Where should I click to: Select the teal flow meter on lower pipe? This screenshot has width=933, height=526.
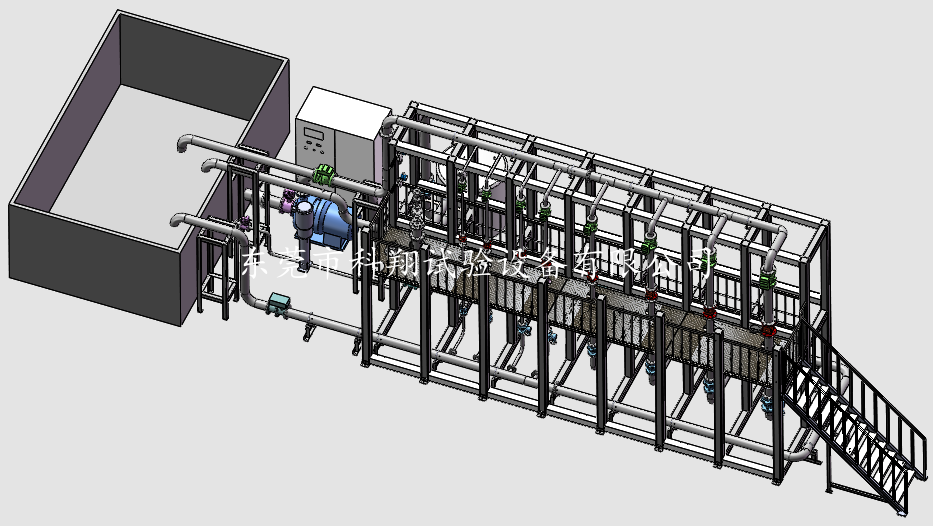(279, 302)
